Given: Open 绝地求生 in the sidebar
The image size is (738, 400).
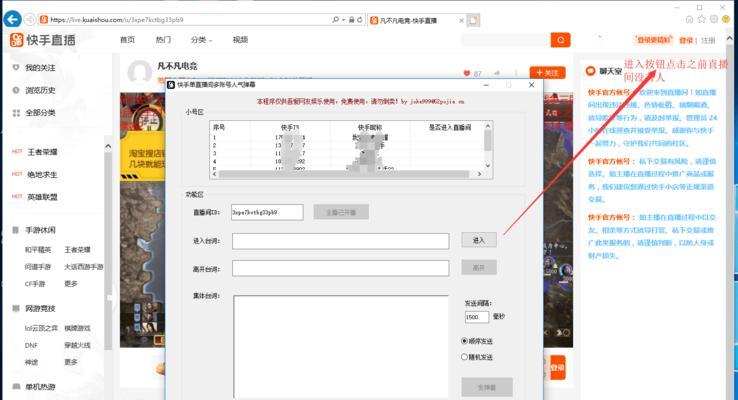Looking at the screenshot, I should (42, 175).
